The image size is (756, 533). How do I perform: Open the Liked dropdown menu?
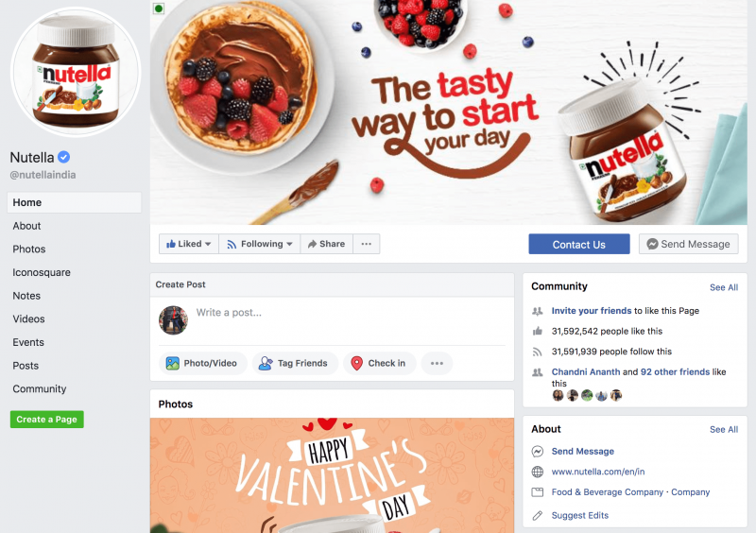(189, 244)
